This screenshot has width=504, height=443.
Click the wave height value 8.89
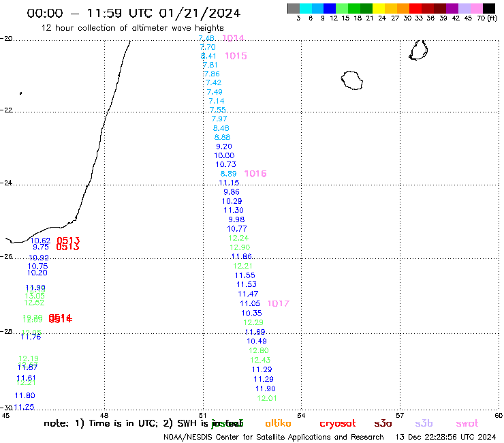229,174
